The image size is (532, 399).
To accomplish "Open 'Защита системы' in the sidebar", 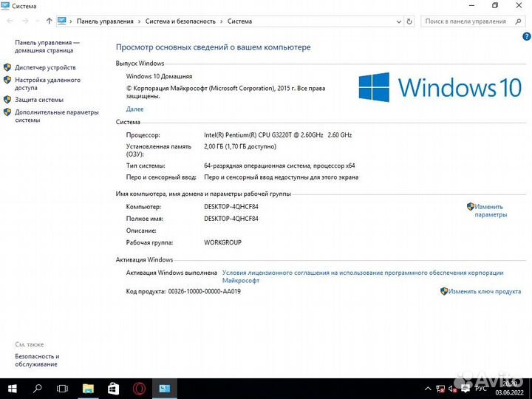I will [39, 100].
